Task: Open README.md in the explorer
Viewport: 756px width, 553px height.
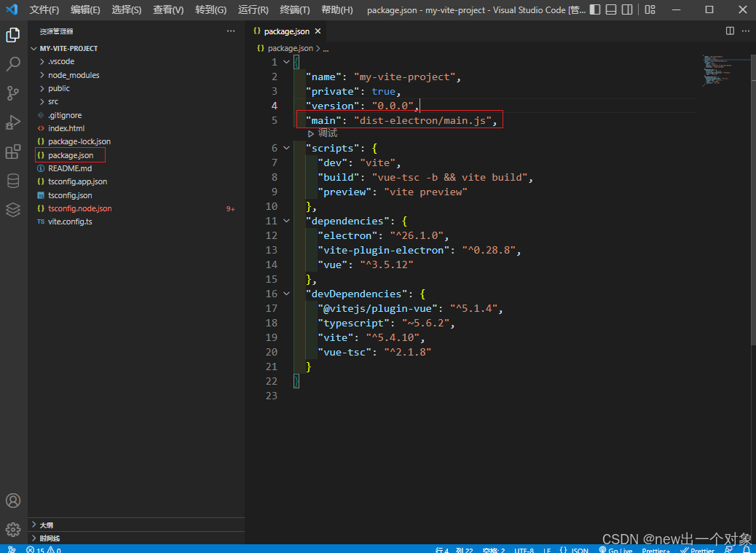Action: point(136,168)
